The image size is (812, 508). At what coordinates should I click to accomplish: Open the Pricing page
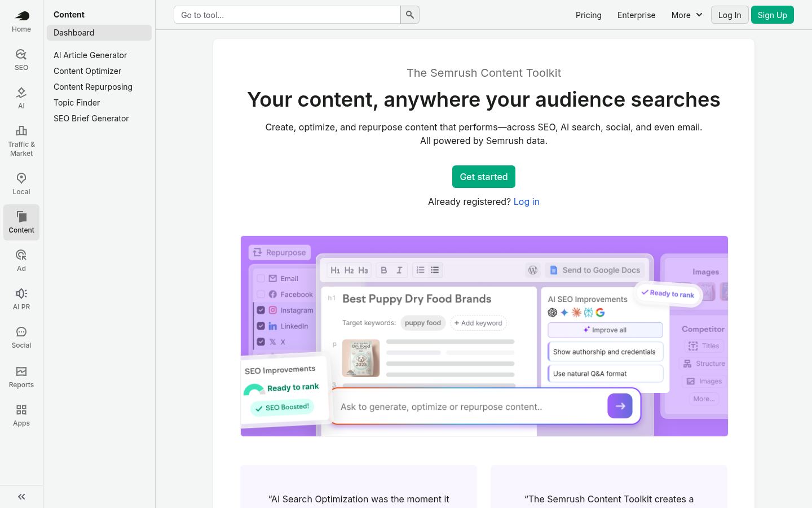pyautogui.click(x=589, y=15)
